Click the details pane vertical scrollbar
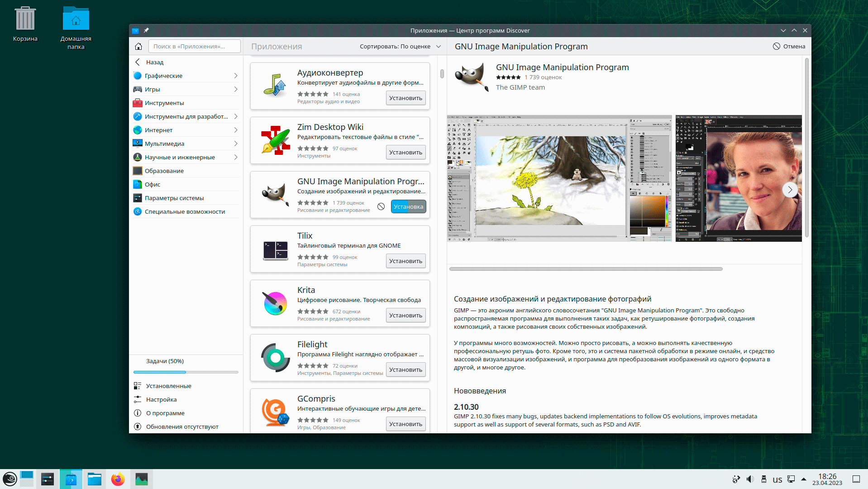 coord(806,148)
